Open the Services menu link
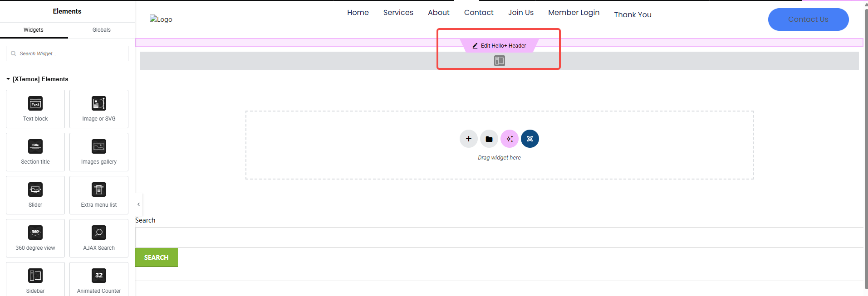Screen dimensions: 868x296 tap(398, 13)
